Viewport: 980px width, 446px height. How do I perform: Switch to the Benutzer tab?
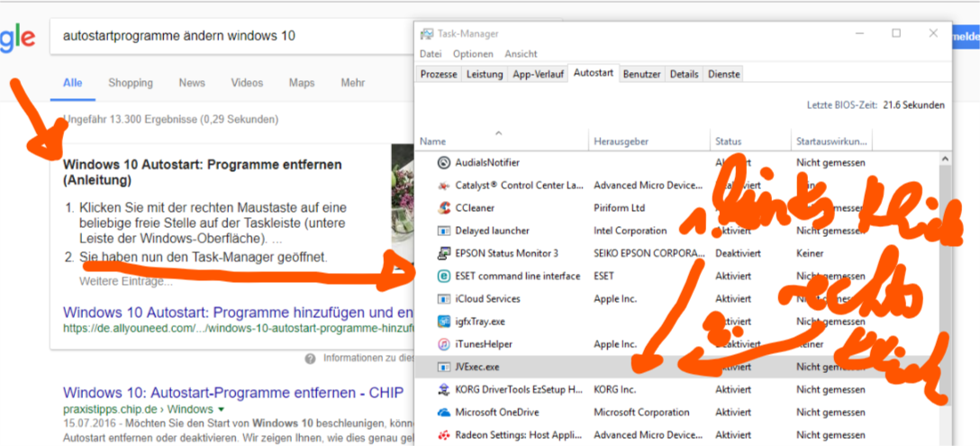[642, 74]
